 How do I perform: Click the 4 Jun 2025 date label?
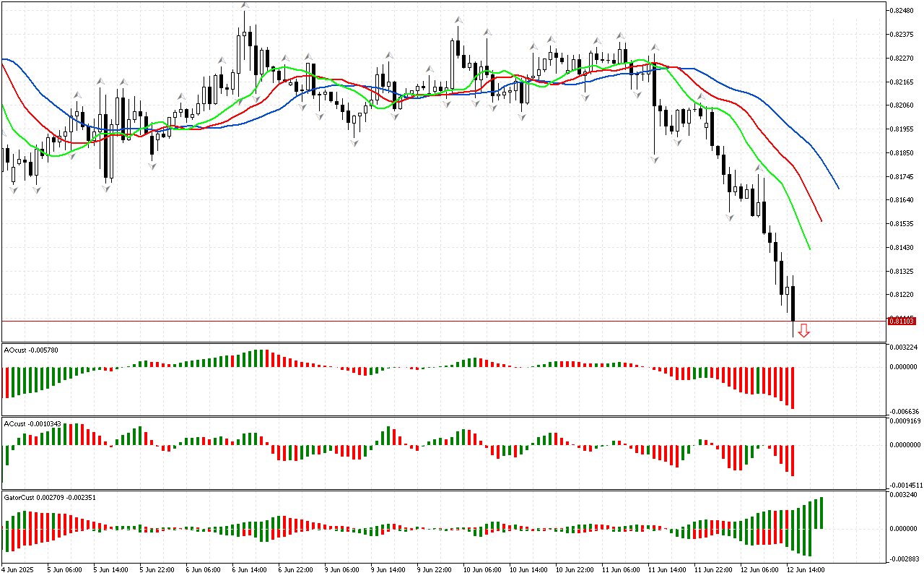(19, 570)
